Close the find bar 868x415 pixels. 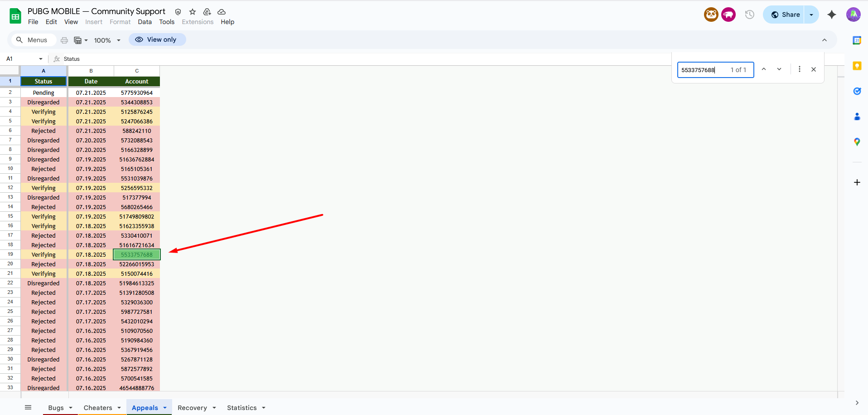814,69
